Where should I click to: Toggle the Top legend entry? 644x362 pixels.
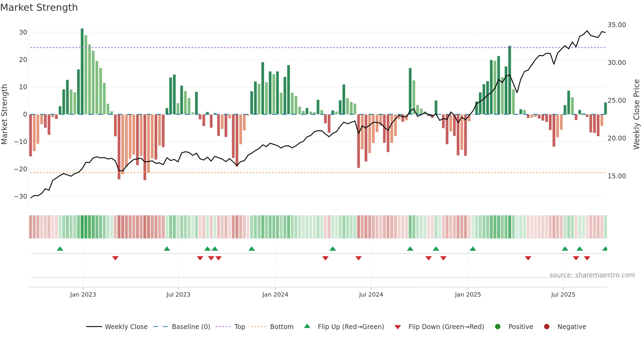[230, 327]
